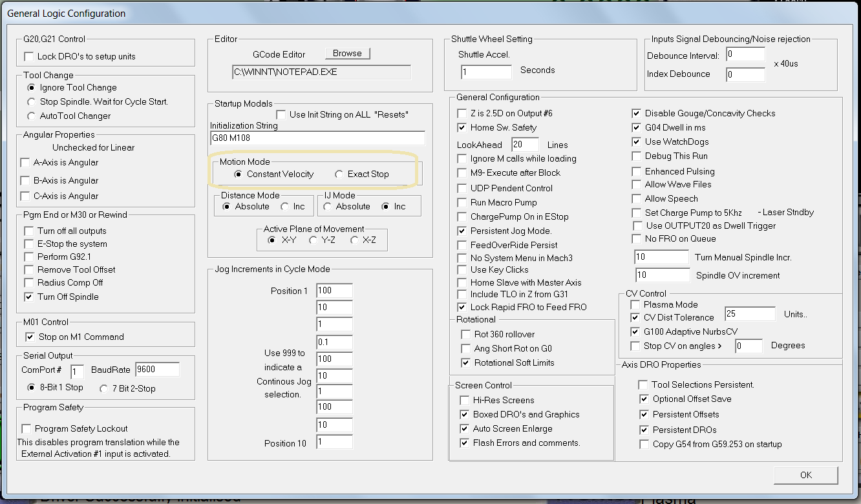
Task: Uncheck Disable Gouge/Concavity Checks
Action: 636,113
